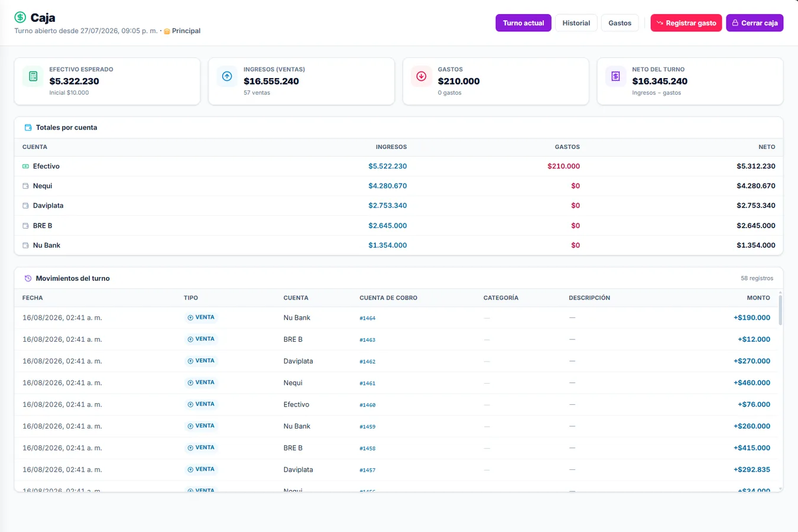Open sale link #1461

pyautogui.click(x=368, y=383)
